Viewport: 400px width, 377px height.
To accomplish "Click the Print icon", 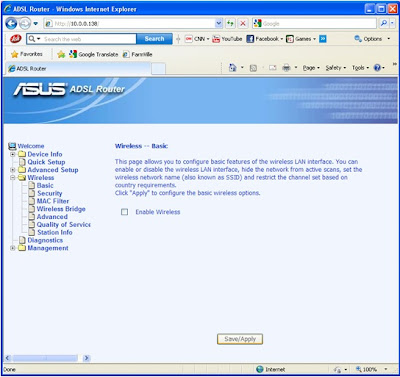I will (x=286, y=68).
